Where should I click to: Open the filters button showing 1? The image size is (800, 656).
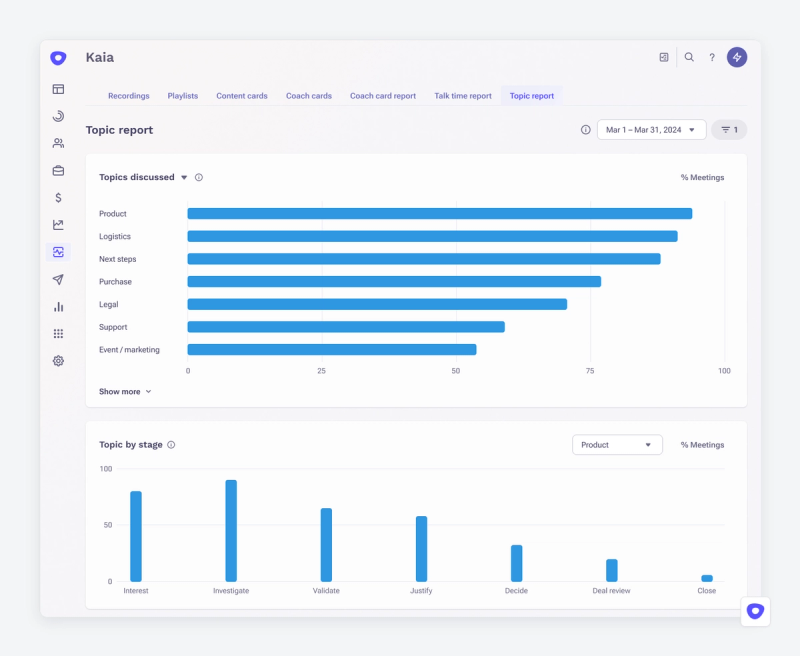729,130
